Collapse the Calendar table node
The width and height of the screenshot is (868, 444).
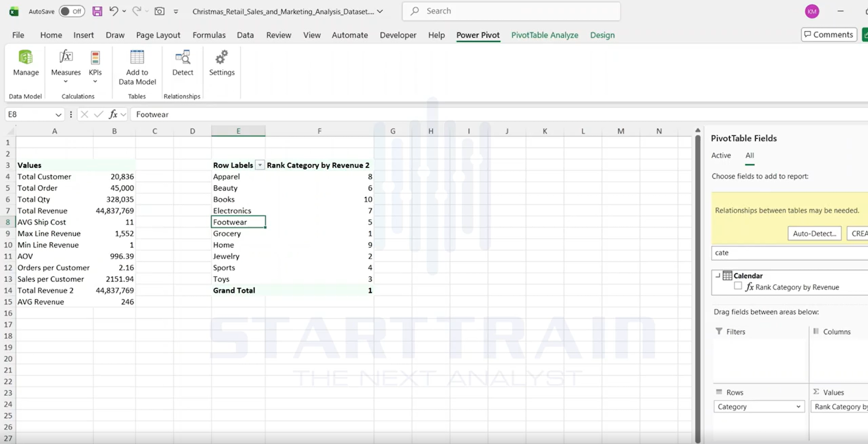point(718,276)
